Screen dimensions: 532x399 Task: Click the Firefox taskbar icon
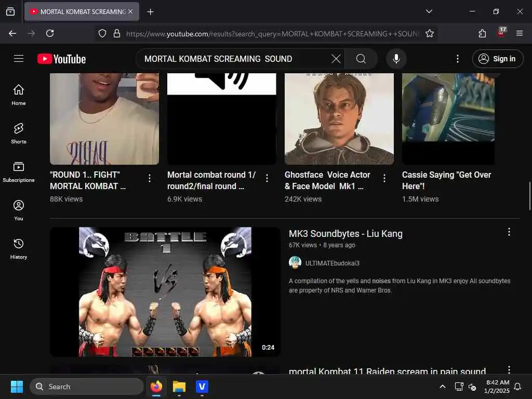click(x=156, y=387)
